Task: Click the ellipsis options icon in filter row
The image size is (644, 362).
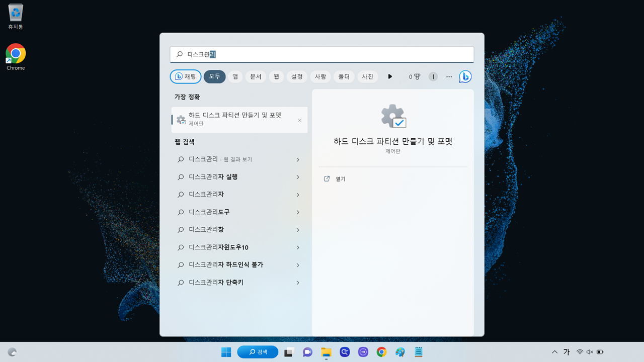Action: [x=449, y=76]
